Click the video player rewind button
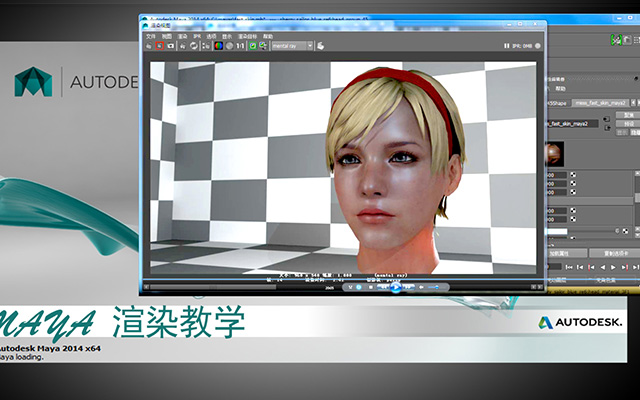The image size is (640, 400). [x=383, y=287]
